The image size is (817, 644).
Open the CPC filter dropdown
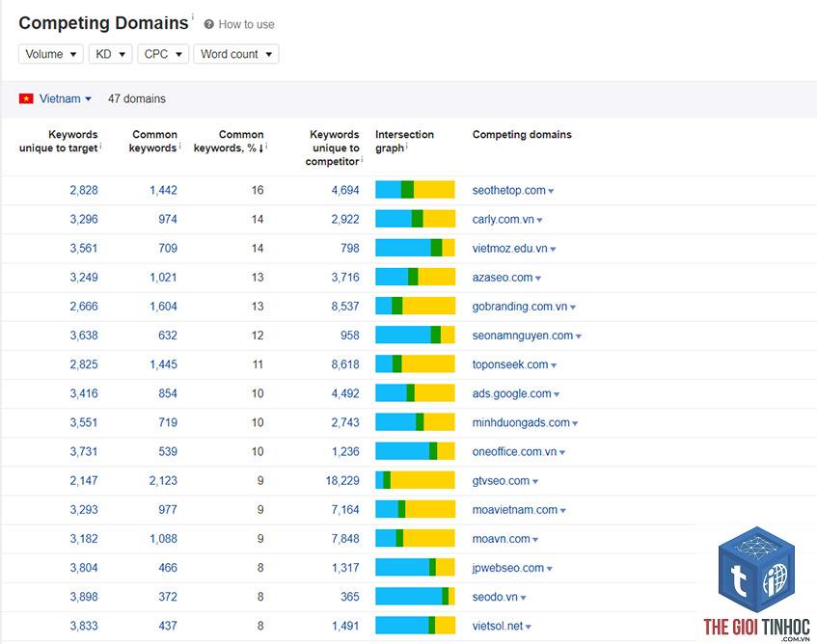point(163,54)
